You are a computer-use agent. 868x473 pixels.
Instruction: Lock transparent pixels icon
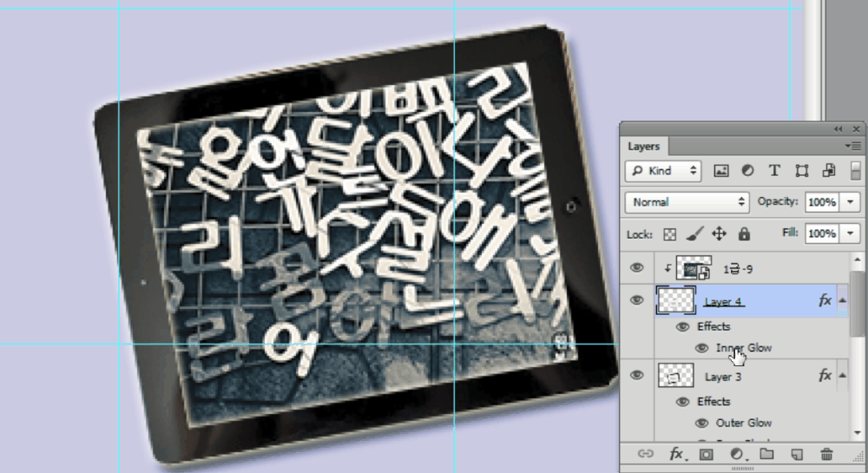pyautogui.click(x=670, y=234)
